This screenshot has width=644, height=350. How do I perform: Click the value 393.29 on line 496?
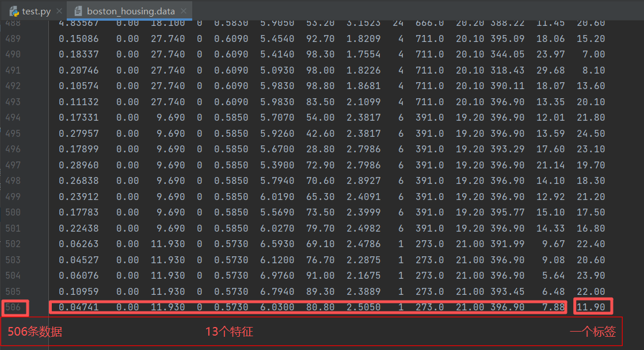click(x=507, y=149)
